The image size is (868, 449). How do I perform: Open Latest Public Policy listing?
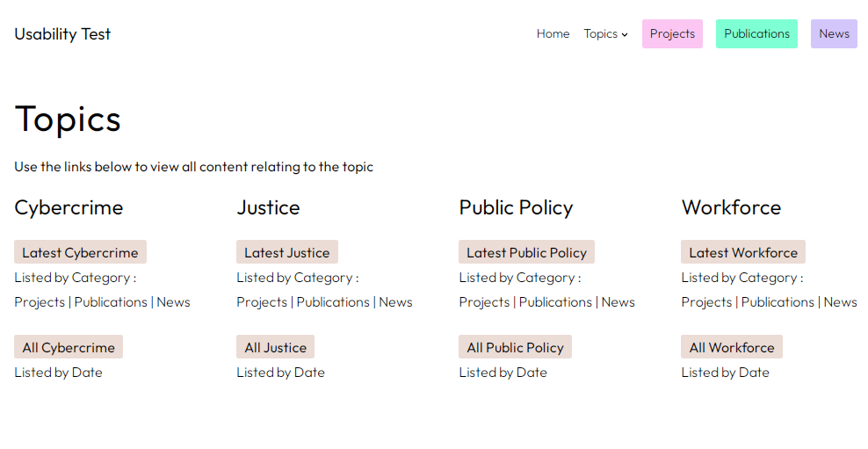(x=526, y=253)
